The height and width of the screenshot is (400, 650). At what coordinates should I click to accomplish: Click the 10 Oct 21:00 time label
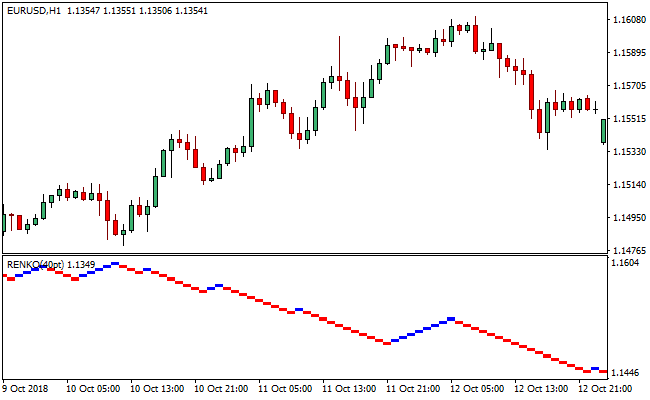(x=221, y=389)
